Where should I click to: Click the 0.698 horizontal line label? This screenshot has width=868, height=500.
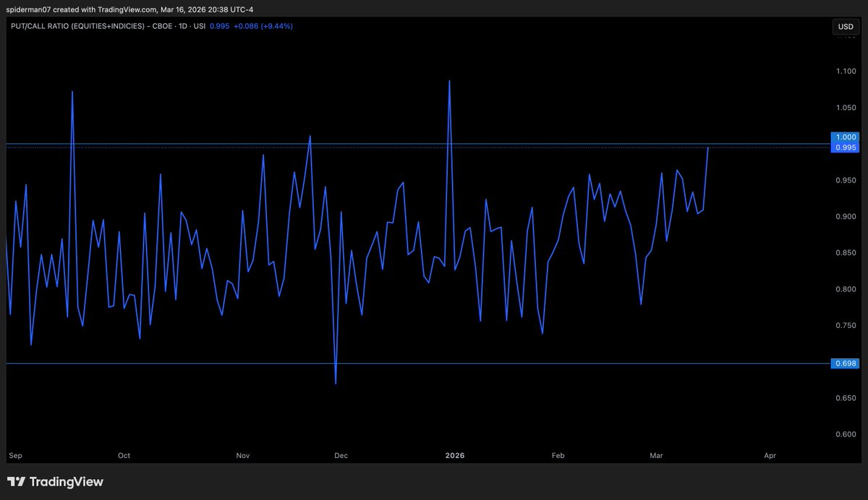[x=846, y=363]
